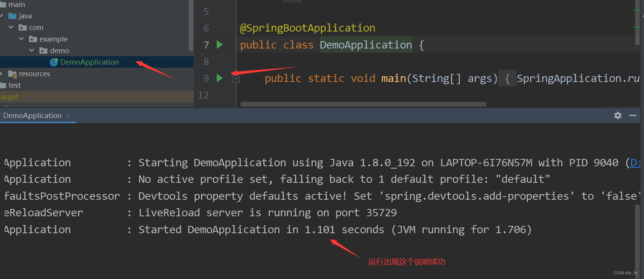Click the demo package folder icon
644x279 pixels.
coord(43,51)
